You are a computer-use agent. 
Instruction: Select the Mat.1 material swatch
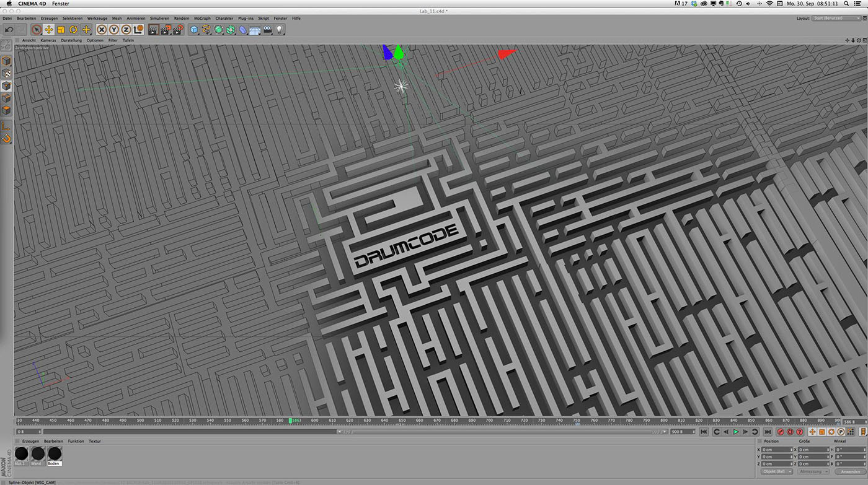click(x=21, y=455)
